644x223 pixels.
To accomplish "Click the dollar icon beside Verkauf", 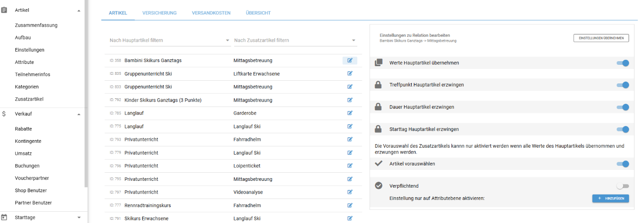I will point(4,114).
